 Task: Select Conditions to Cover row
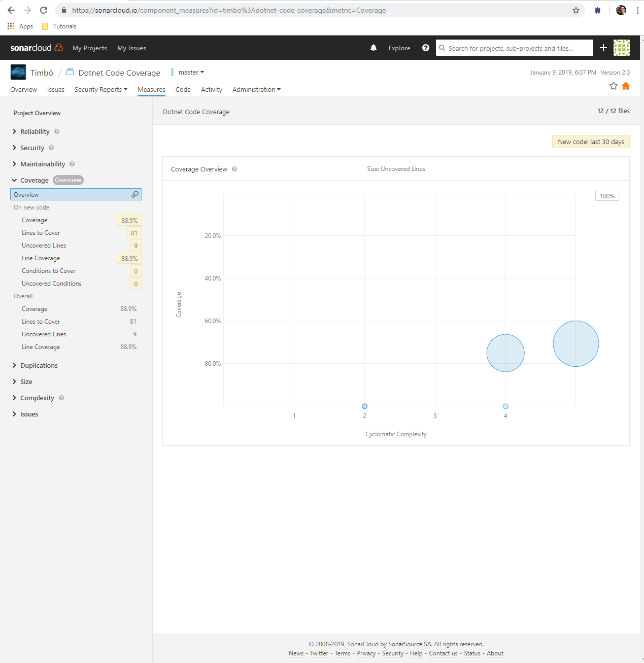click(76, 271)
